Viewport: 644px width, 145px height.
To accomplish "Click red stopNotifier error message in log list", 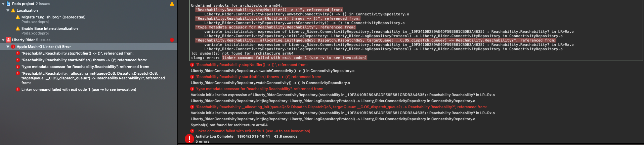I will coord(251,65).
